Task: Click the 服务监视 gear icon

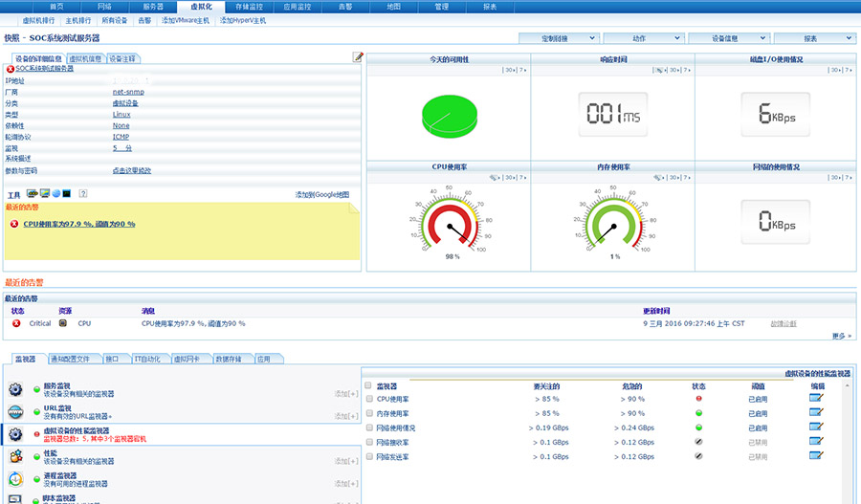Action: click(16, 390)
